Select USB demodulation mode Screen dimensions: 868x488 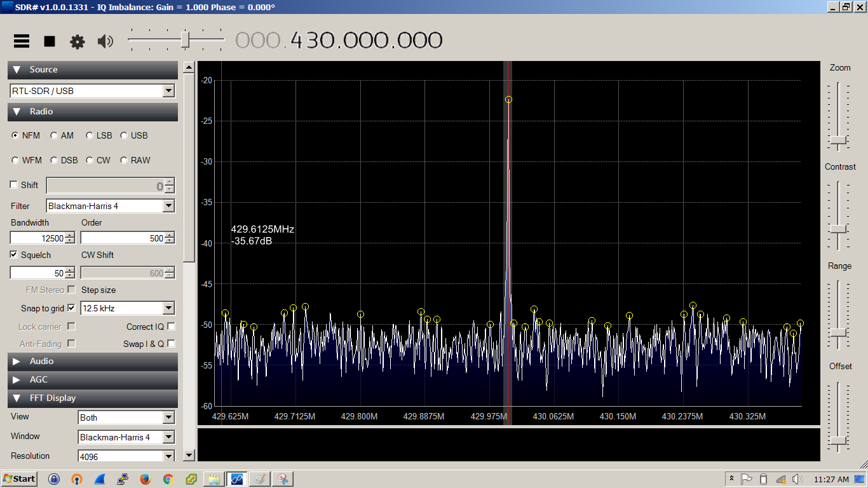tap(134, 135)
